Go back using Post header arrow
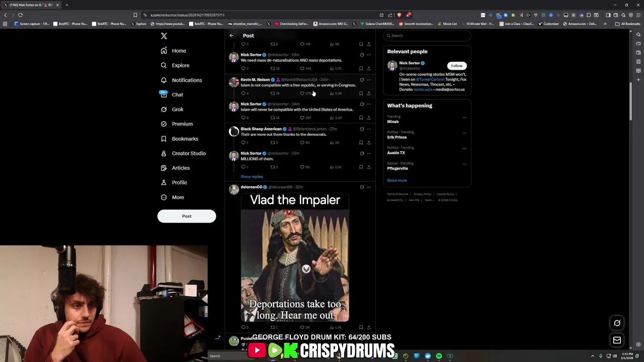Screen dimensions: 644x362 [231, 36]
